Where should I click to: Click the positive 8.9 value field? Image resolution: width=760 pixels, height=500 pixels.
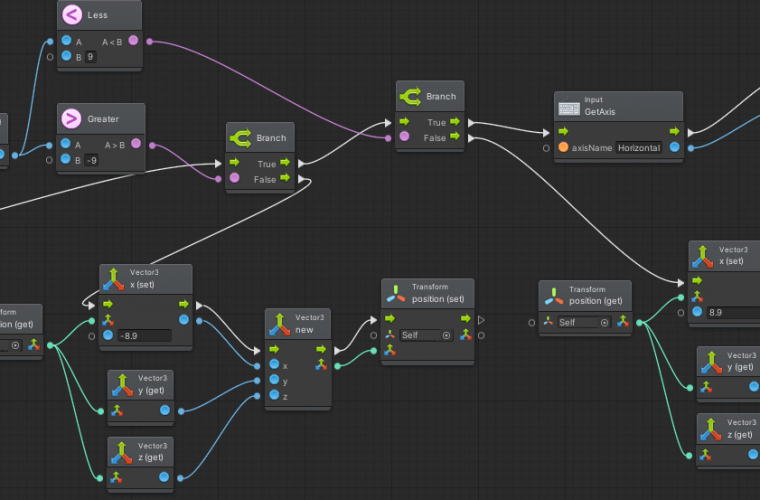click(727, 312)
